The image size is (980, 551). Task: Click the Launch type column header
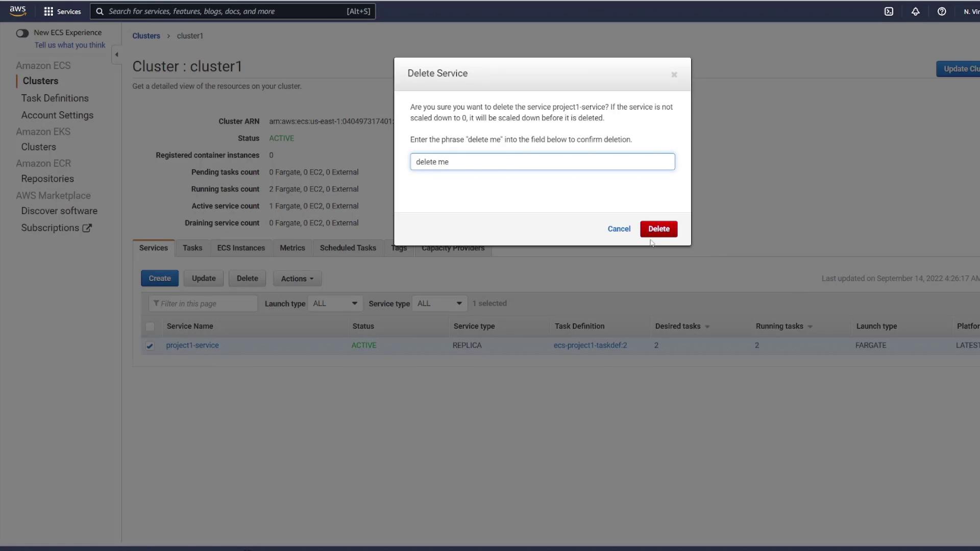tap(876, 327)
